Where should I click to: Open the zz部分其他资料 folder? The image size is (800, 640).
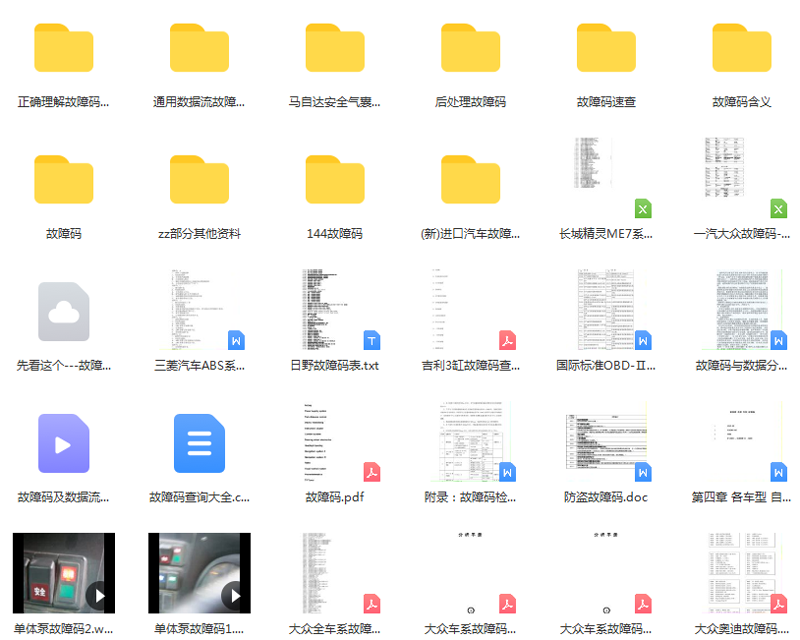199,181
